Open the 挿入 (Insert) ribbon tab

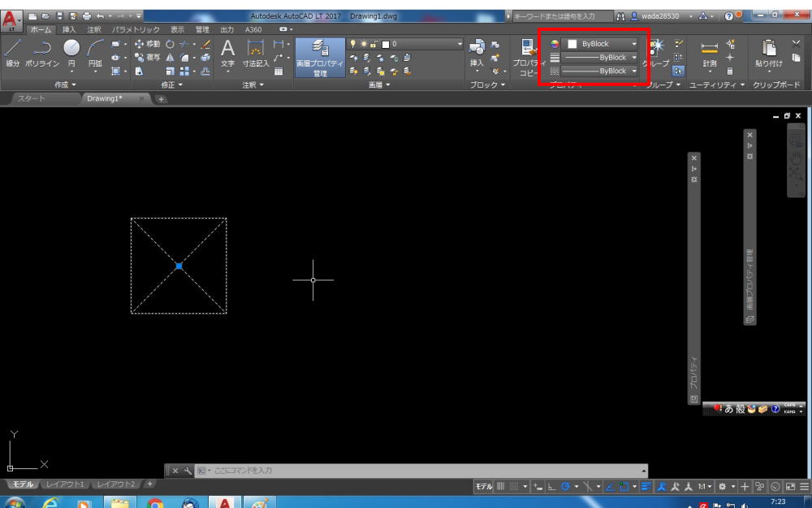(69, 29)
